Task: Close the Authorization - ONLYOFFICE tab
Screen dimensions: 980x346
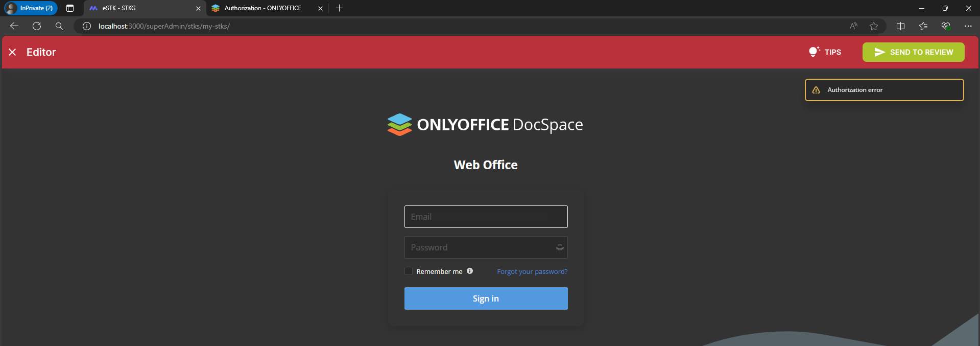Action: tap(320, 8)
